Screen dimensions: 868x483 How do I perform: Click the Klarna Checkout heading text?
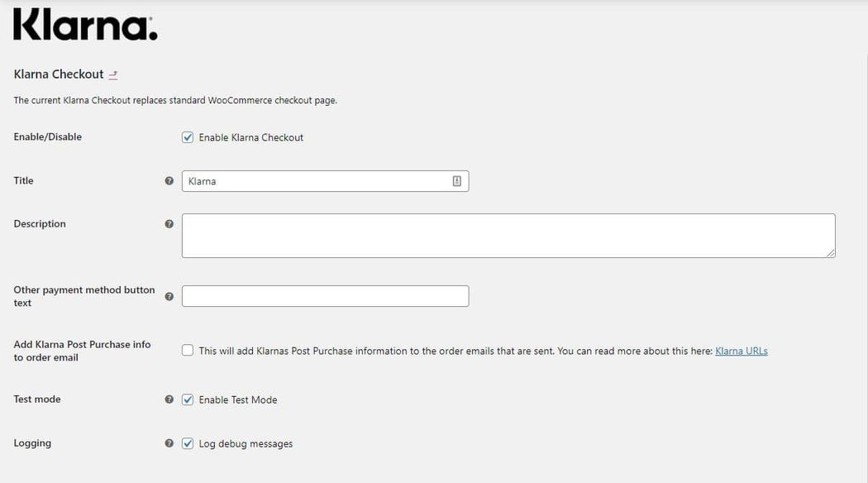59,74
